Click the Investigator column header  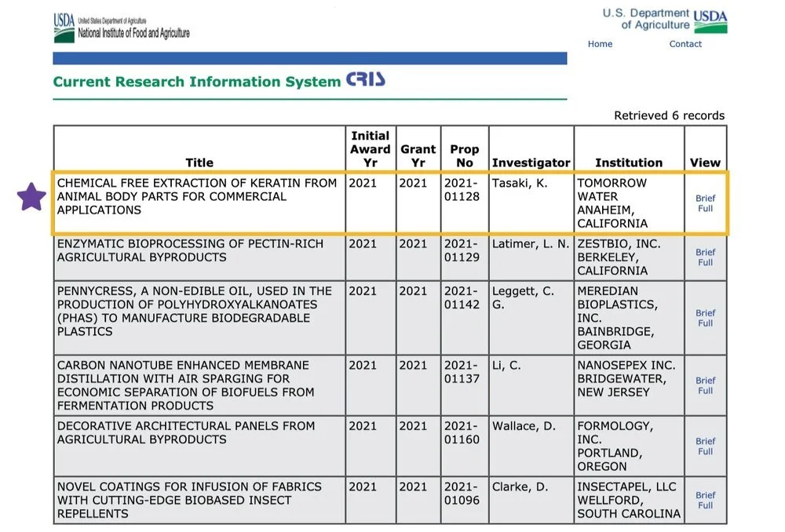(x=531, y=162)
